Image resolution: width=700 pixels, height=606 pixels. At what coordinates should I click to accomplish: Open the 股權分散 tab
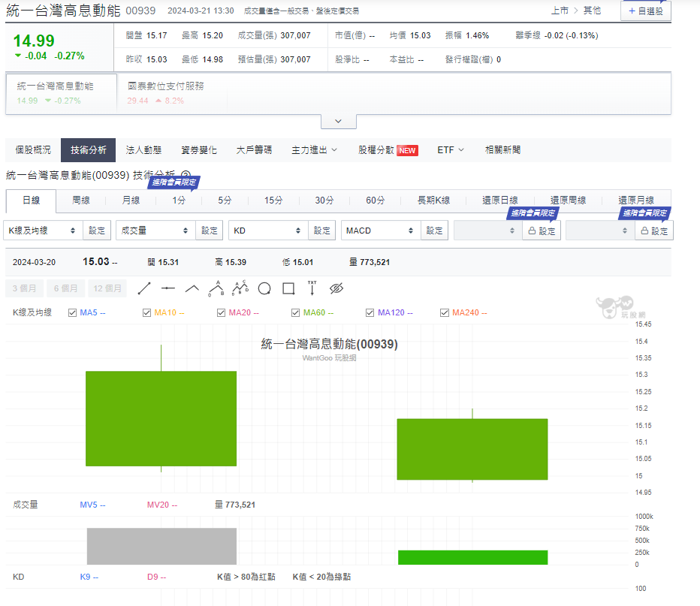point(388,150)
